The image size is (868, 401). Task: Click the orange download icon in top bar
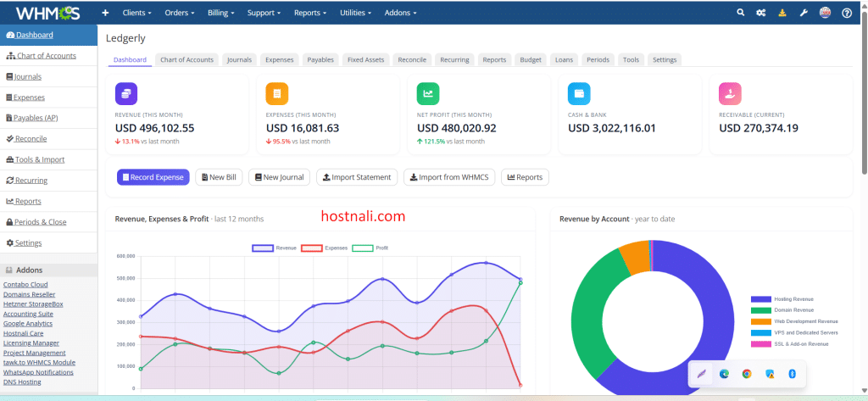tap(782, 13)
